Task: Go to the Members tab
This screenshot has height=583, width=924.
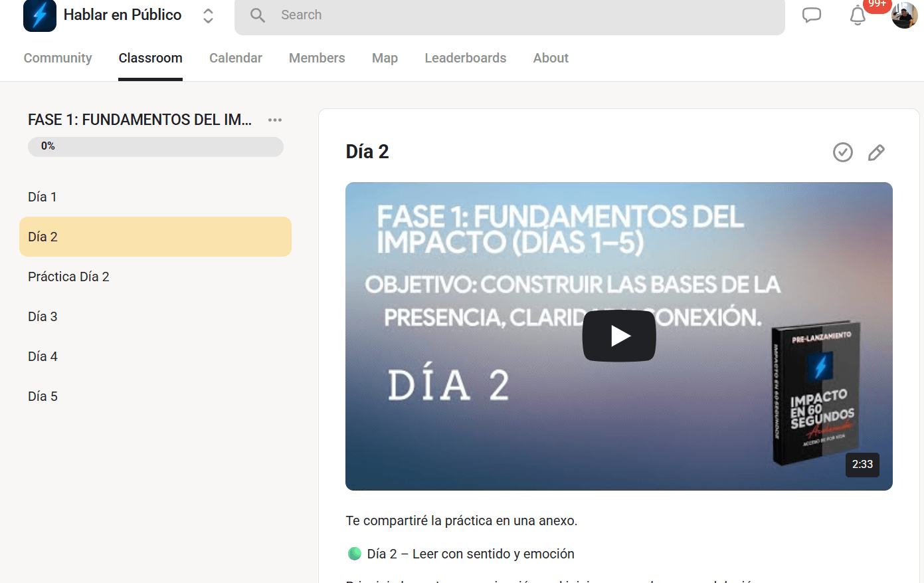Action: point(317,58)
